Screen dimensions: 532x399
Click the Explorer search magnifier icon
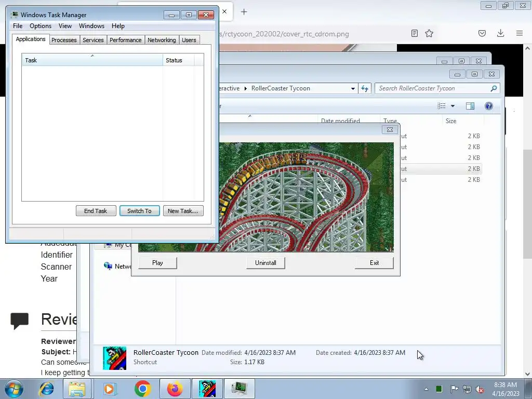pyautogui.click(x=494, y=88)
